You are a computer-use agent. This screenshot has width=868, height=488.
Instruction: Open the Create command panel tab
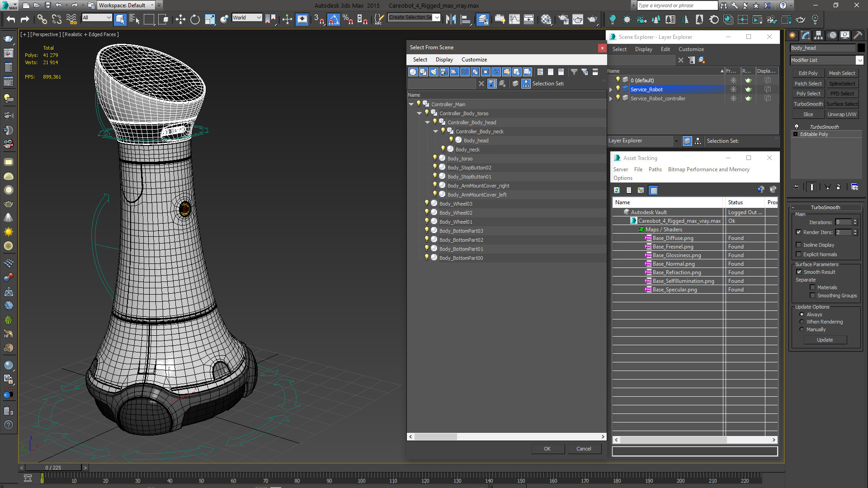pyautogui.click(x=792, y=35)
